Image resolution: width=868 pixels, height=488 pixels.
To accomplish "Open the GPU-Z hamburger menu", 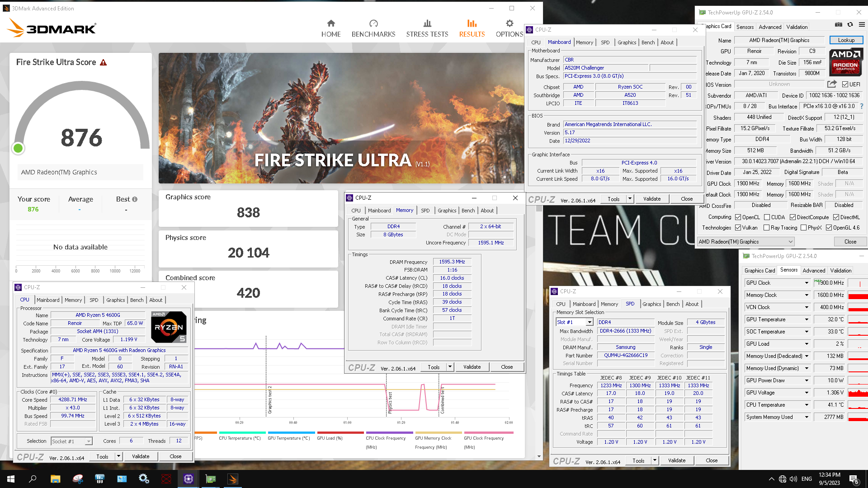I will [x=862, y=25].
